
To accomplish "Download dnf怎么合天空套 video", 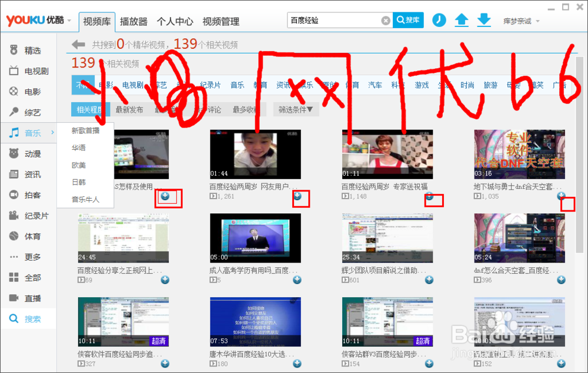I will click(x=562, y=280).
